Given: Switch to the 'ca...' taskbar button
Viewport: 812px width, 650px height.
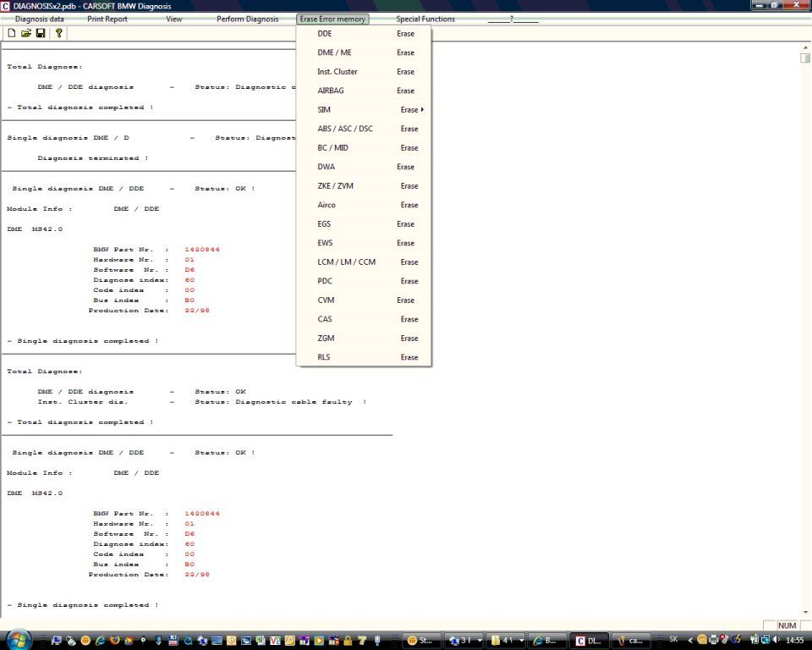Looking at the screenshot, I should [x=631, y=640].
